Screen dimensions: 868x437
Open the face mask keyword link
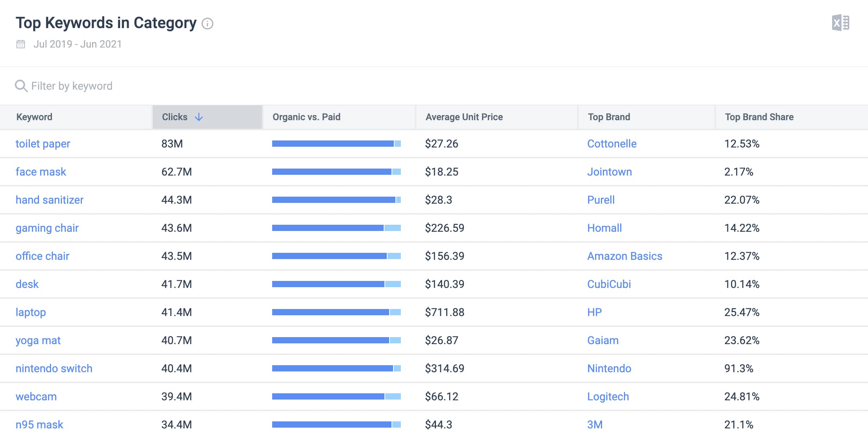click(41, 172)
